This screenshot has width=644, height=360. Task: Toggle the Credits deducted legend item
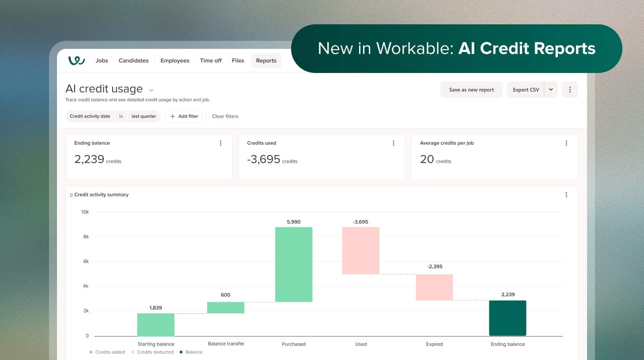tap(152, 352)
